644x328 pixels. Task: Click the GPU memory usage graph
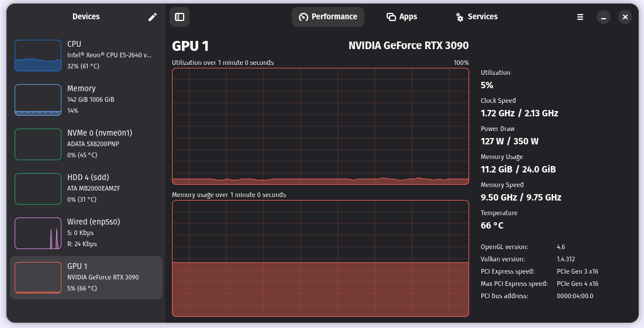321,258
